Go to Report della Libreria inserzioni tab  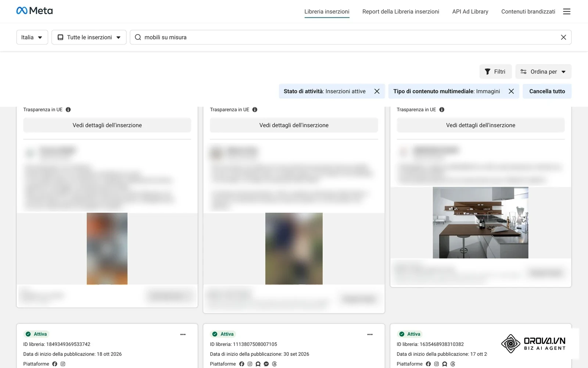(401, 11)
